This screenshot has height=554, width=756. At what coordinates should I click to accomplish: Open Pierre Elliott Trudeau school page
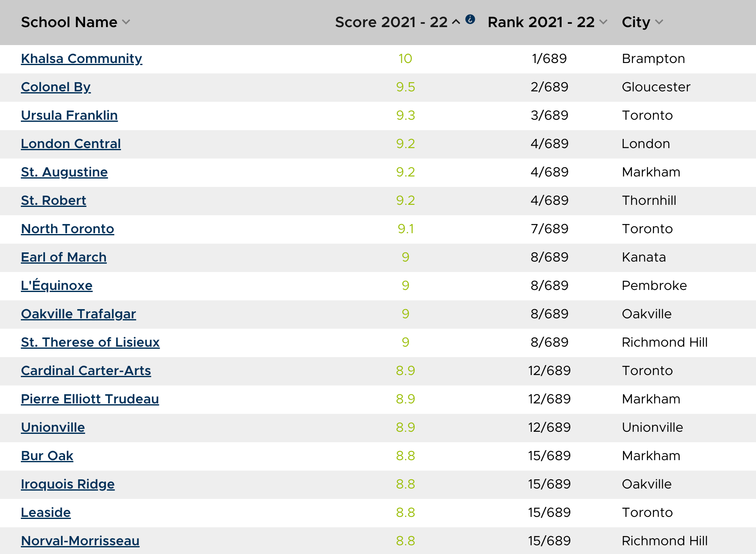click(x=90, y=399)
